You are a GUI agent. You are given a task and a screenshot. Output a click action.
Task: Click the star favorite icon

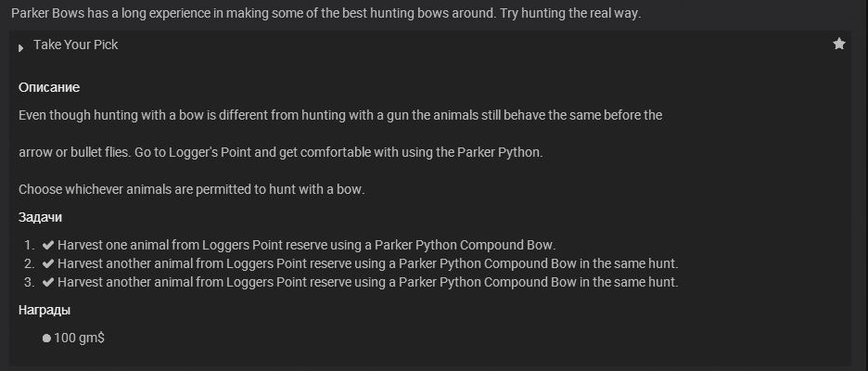pyautogui.click(x=839, y=44)
